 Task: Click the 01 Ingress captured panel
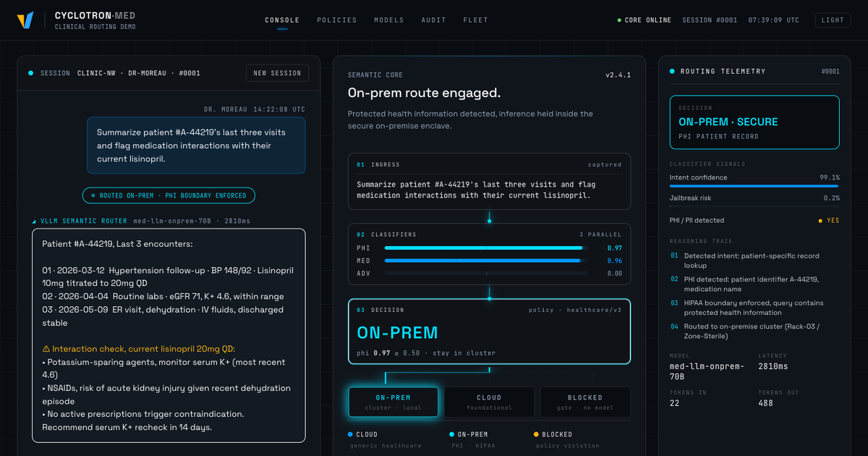(x=489, y=182)
